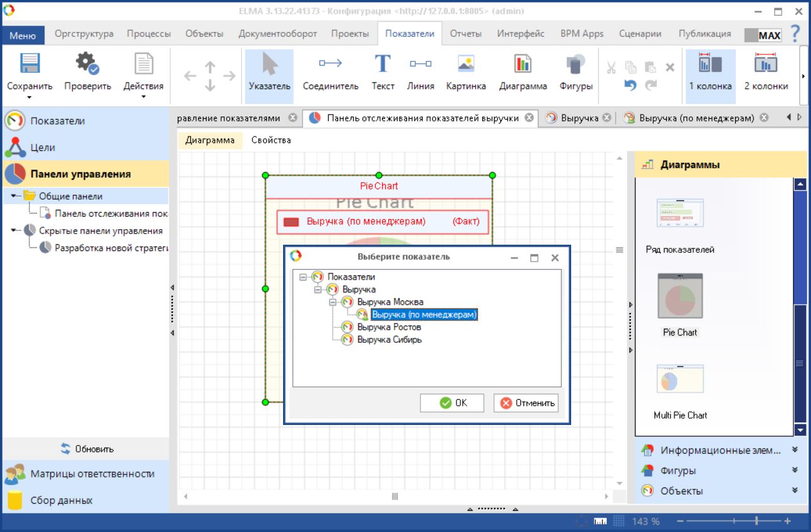
Task: Click the red swatch beside Выручка (по менеджерам)
Action: pyautogui.click(x=291, y=222)
